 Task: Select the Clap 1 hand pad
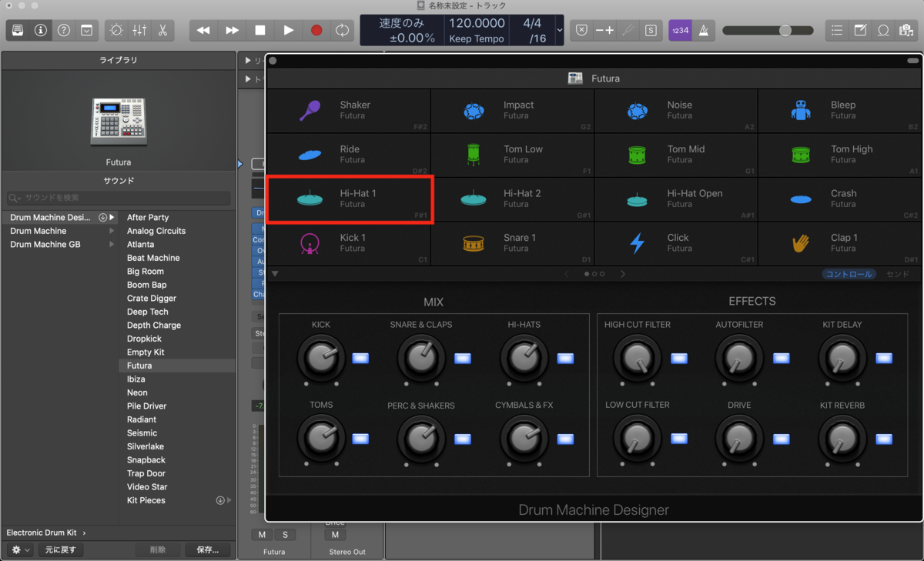pyautogui.click(x=840, y=243)
